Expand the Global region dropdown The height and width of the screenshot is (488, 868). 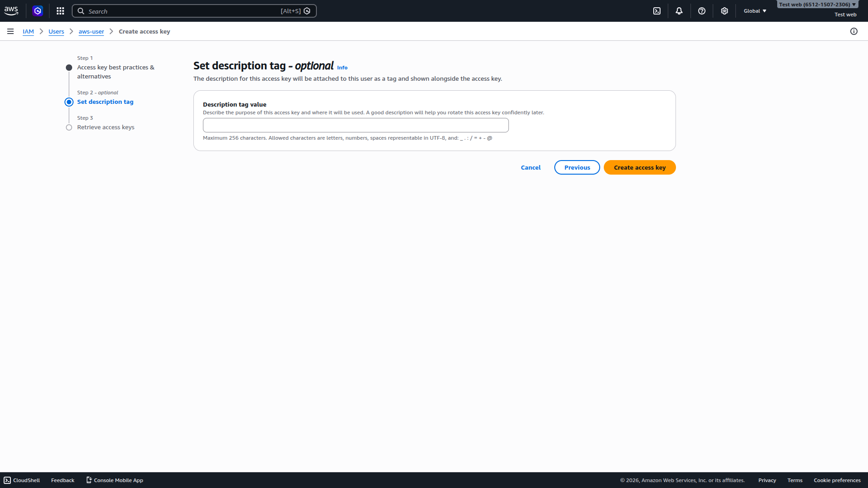coord(755,11)
